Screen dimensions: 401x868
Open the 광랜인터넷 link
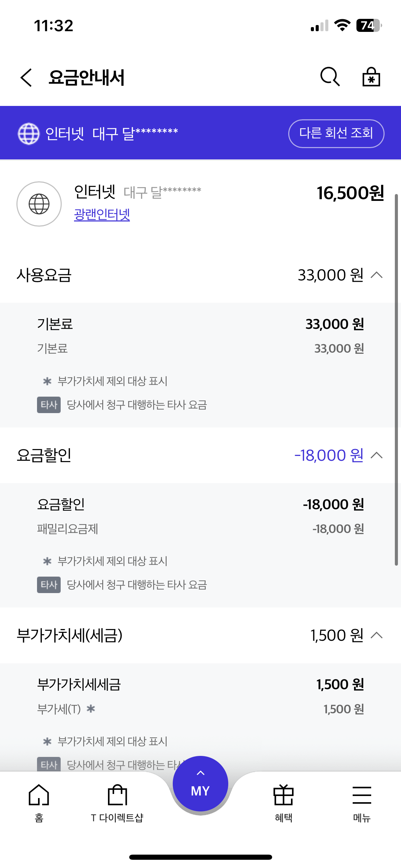pos(102,215)
